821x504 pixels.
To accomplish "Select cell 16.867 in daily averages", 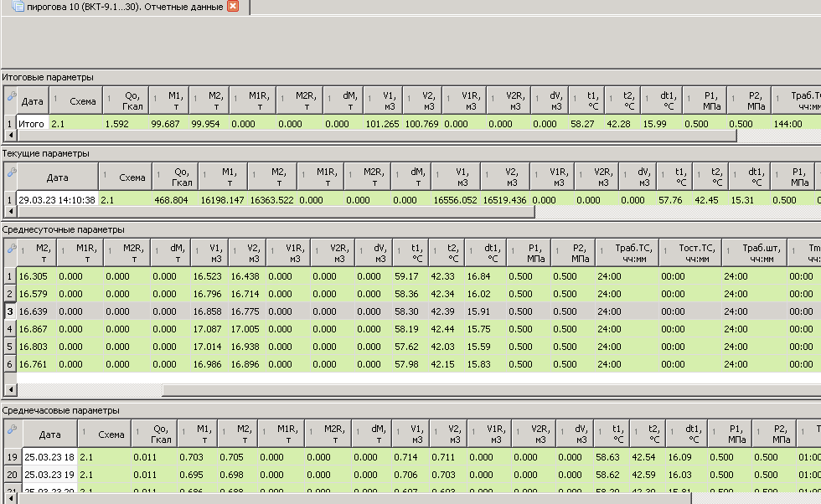I will (37, 329).
